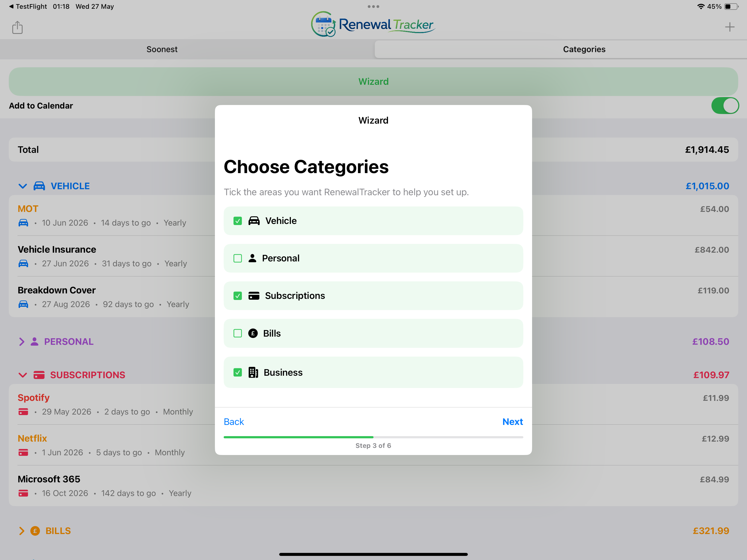Tap the home indicator bar
This screenshot has width=747, height=560.
coord(373,554)
